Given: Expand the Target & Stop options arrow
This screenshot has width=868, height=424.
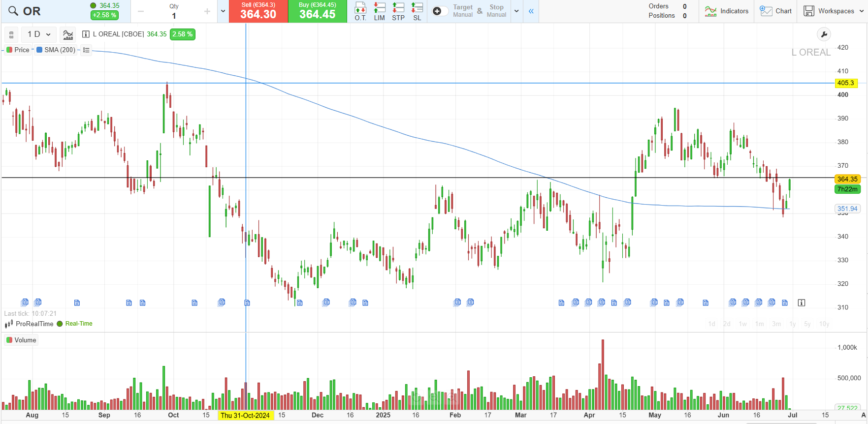Looking at the screenshot, I should click(516, 11).
